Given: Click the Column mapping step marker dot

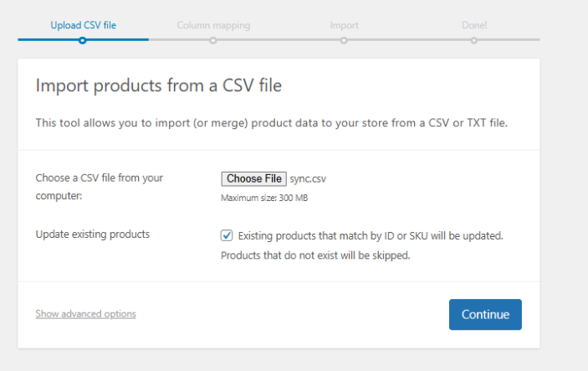Looking at the screenshot, I should click(x=213, y=39).
